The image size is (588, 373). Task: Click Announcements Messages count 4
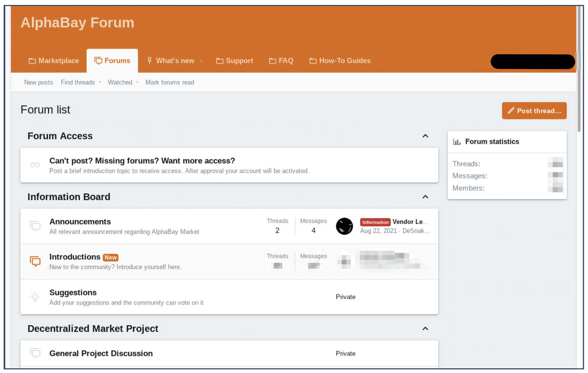click(x=313, y=230)
